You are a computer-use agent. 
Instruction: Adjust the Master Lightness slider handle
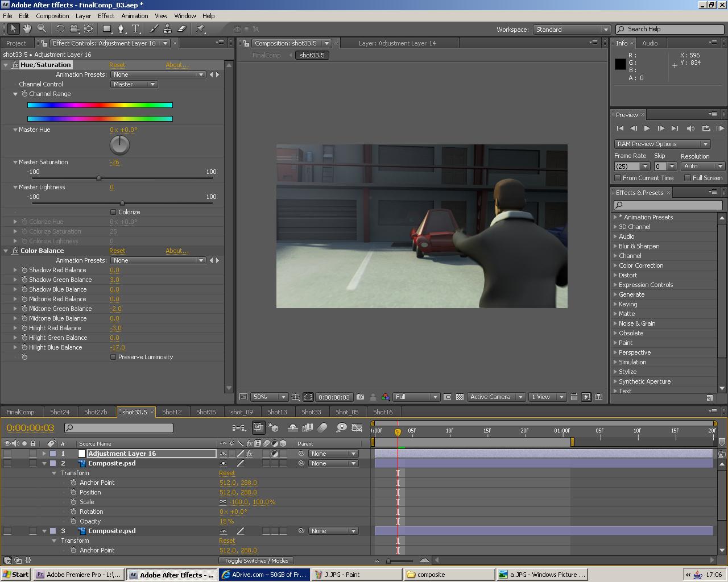pos(122,203)
